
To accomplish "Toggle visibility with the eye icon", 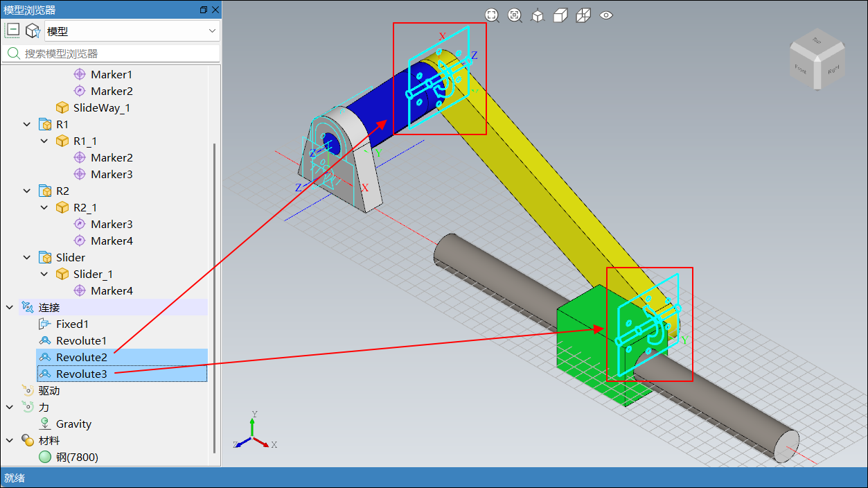I will pyautogui.click(x=606, y=15).
